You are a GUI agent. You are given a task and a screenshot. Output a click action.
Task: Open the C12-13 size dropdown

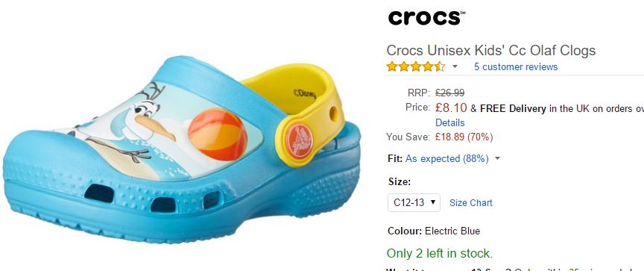click(x=414, y=203)
